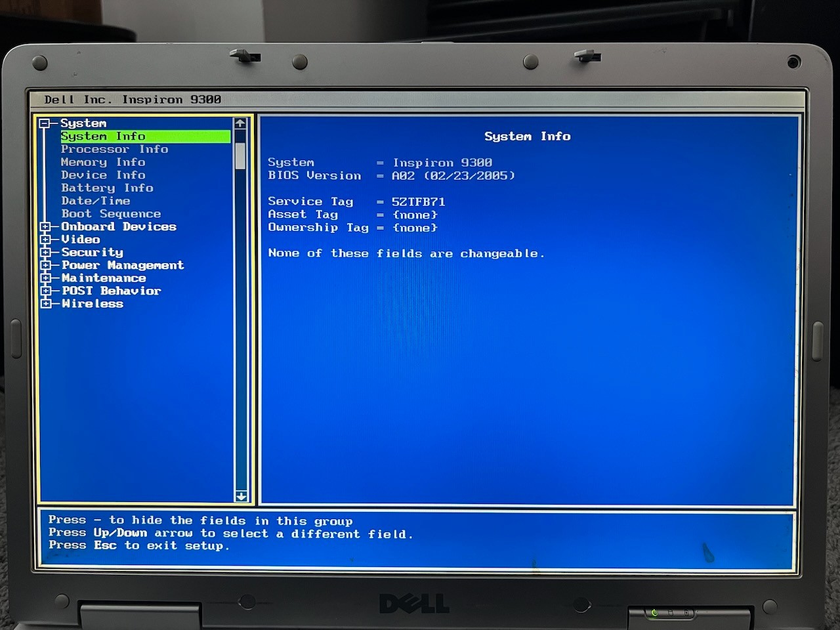Open Battery Info page
This screenshot has height=630, width=840.
point(107,188)
